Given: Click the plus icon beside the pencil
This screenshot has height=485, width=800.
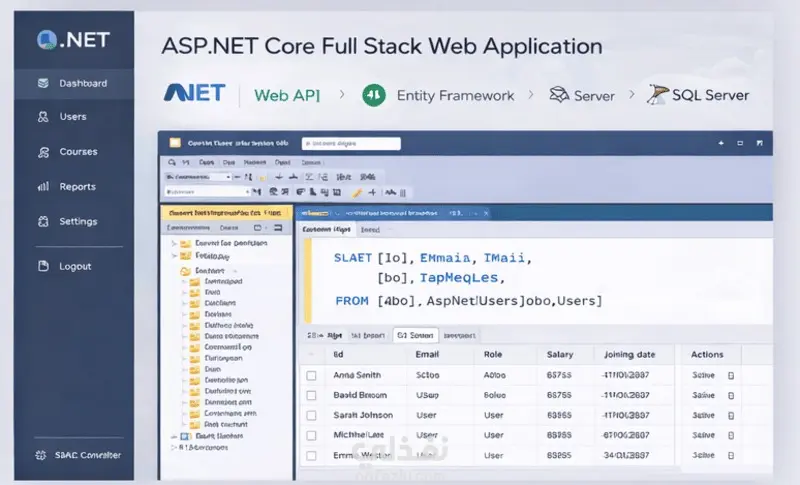Looking at the screenshot, I should [x=372, y=192].
